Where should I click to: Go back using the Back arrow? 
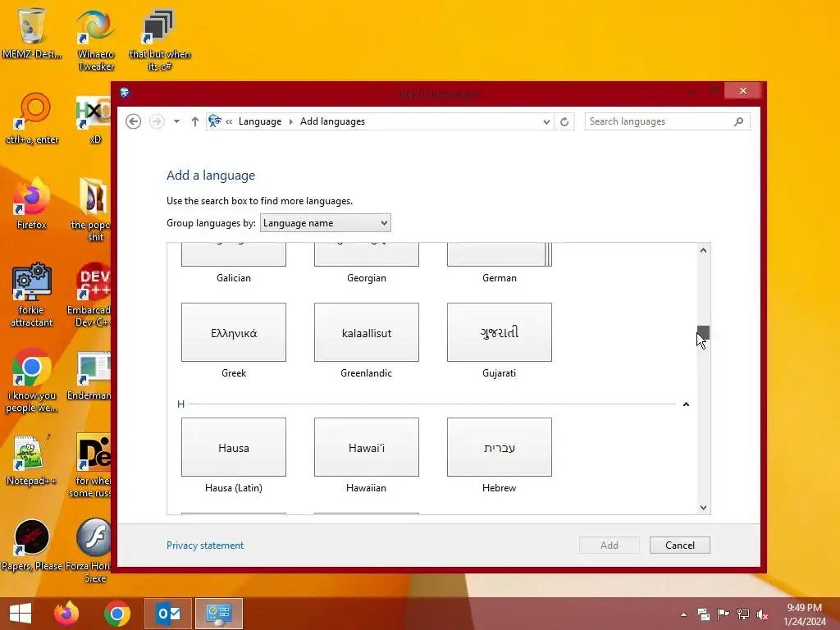[134, 121]
